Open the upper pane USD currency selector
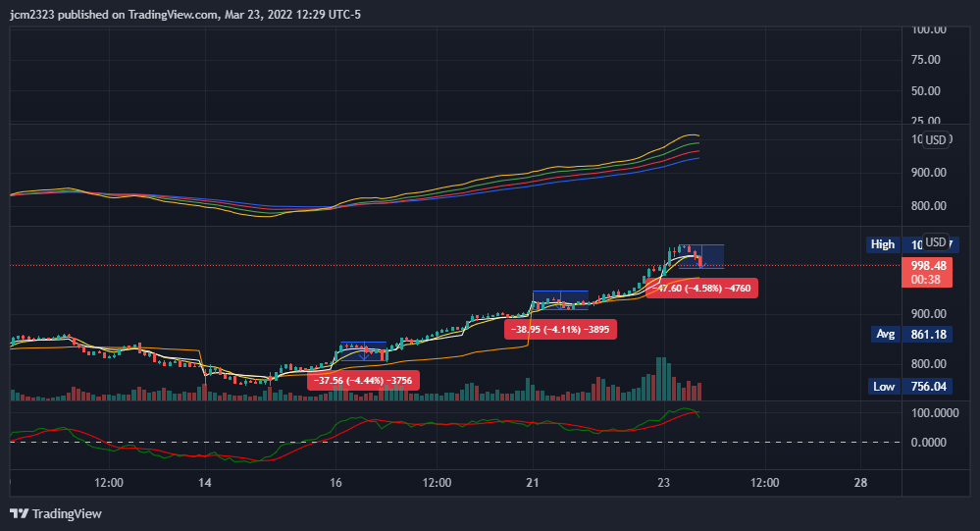 coord(936,140)
